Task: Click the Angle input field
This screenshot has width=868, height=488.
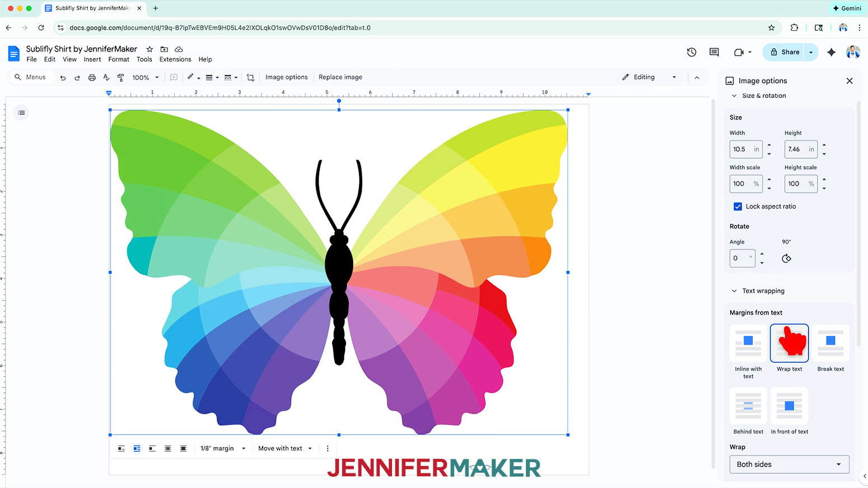Action: point(743,258)
